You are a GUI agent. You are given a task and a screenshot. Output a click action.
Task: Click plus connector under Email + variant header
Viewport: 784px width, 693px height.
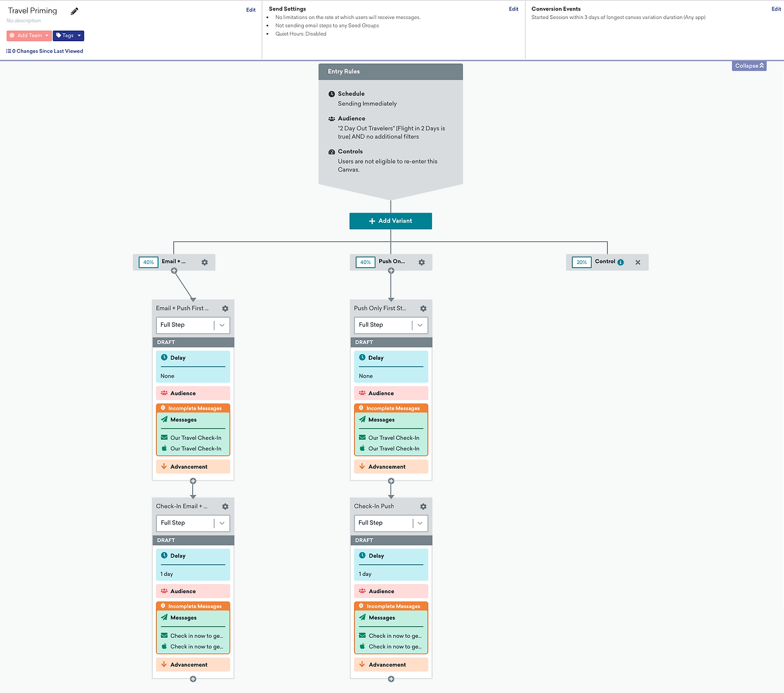pos(174,271)
